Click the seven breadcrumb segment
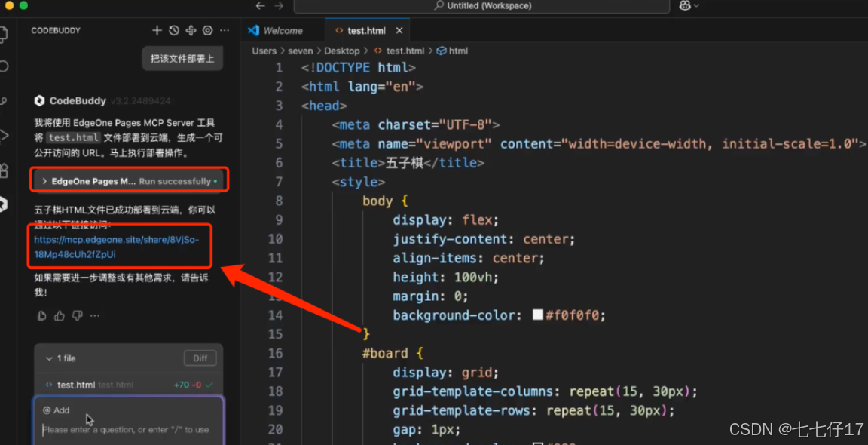Image resolution: width=868 pixels, height=445 pixels. point(300,51)
